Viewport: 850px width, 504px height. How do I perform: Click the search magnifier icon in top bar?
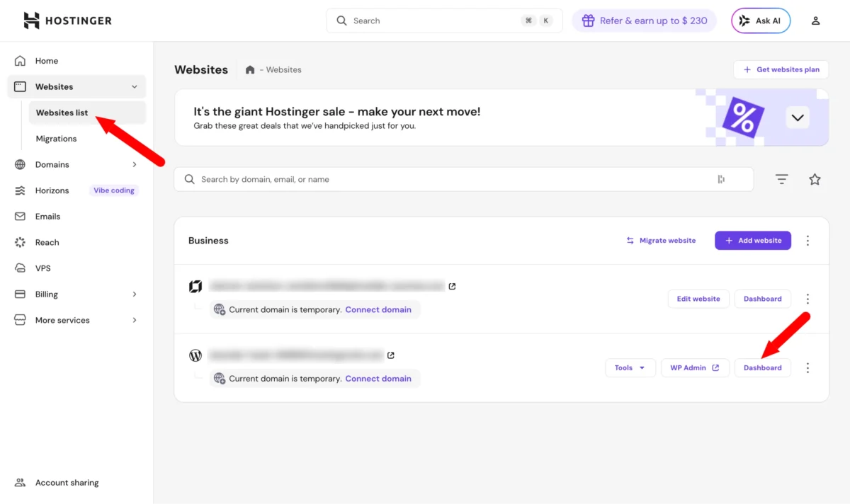pos(341,21)
